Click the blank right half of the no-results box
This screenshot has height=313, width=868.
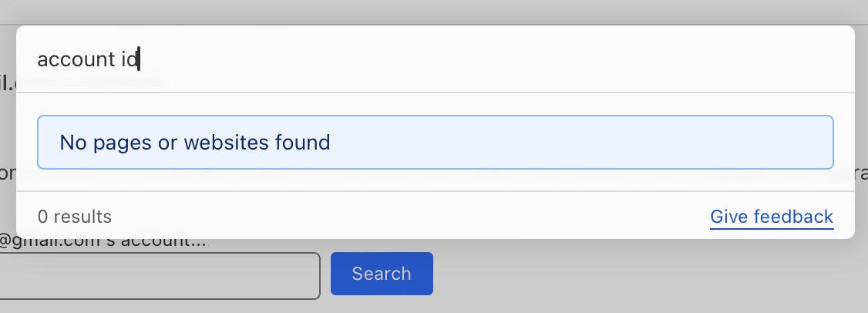coord(632,142)
